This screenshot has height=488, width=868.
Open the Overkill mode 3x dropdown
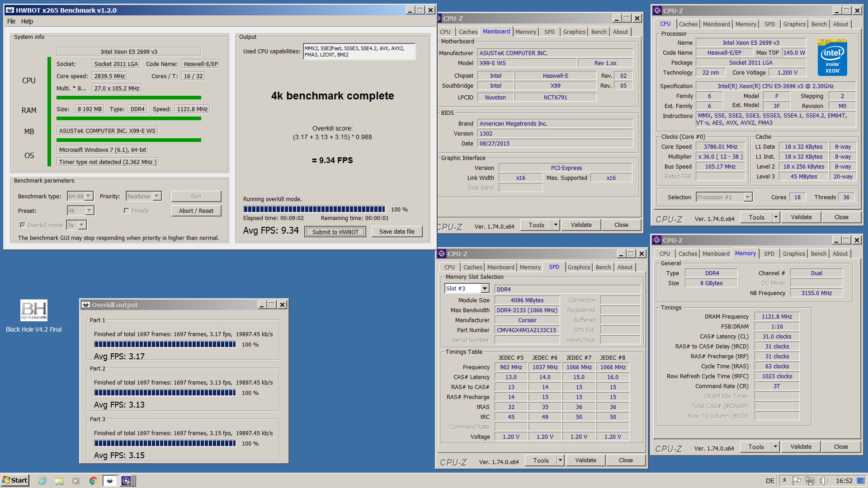pyautogui.click(x=76, y=225)
